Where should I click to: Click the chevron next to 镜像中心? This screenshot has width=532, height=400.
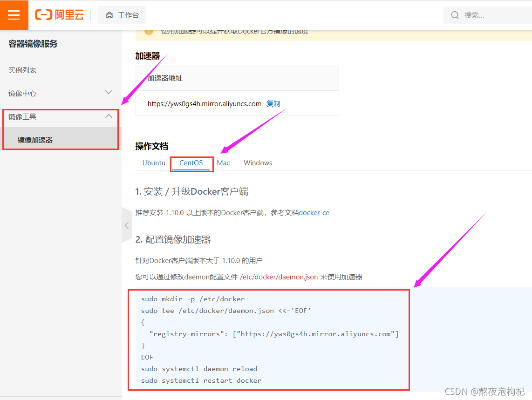(x=109, y=92)
